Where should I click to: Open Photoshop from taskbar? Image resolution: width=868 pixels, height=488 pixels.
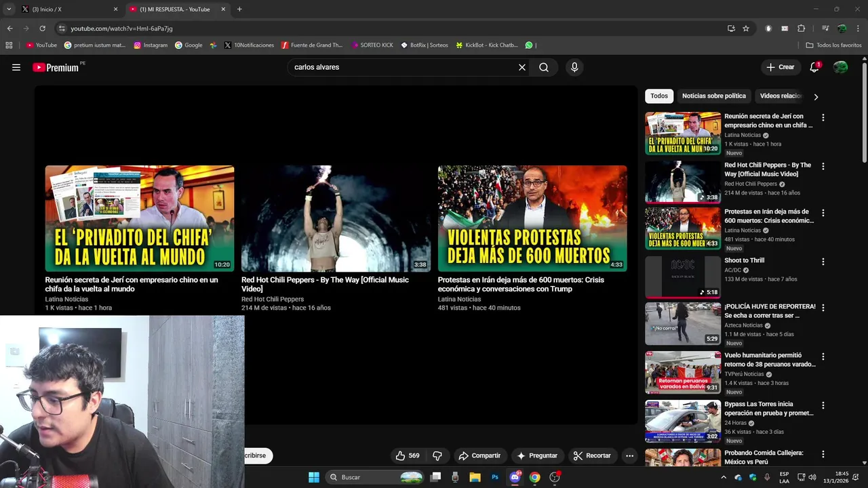(495, 477)
